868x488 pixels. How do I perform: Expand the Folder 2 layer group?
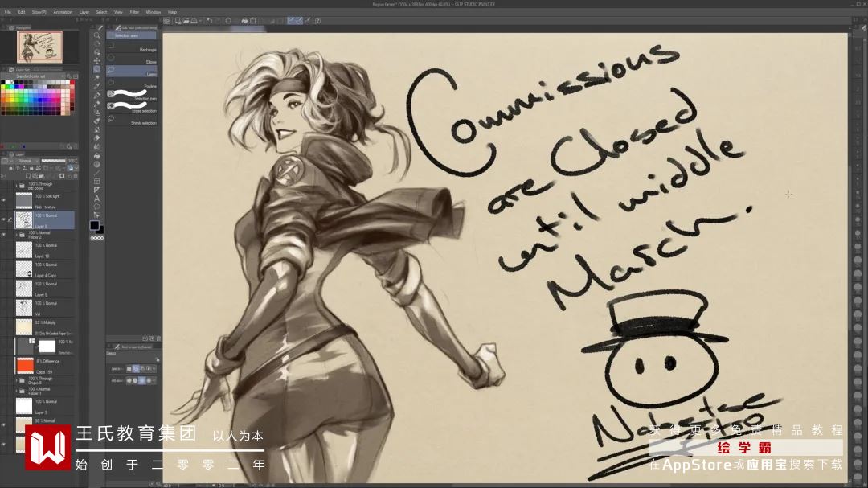pos(16,235)
